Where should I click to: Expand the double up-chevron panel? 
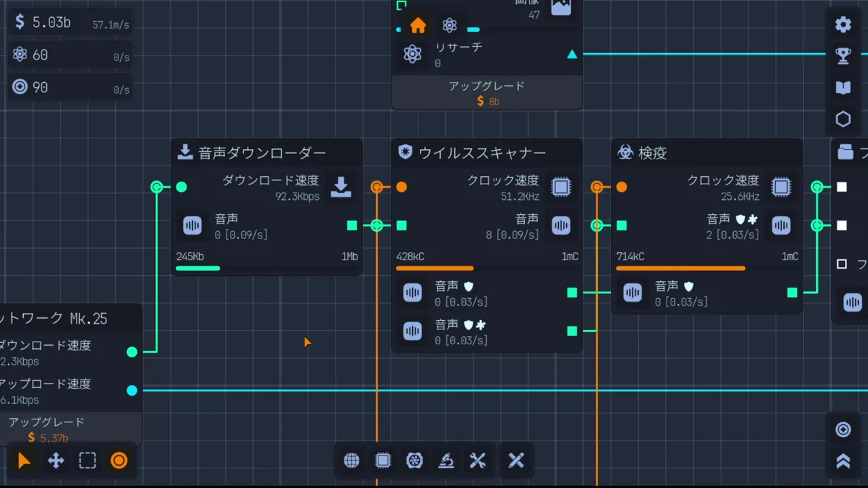point(843,461)
